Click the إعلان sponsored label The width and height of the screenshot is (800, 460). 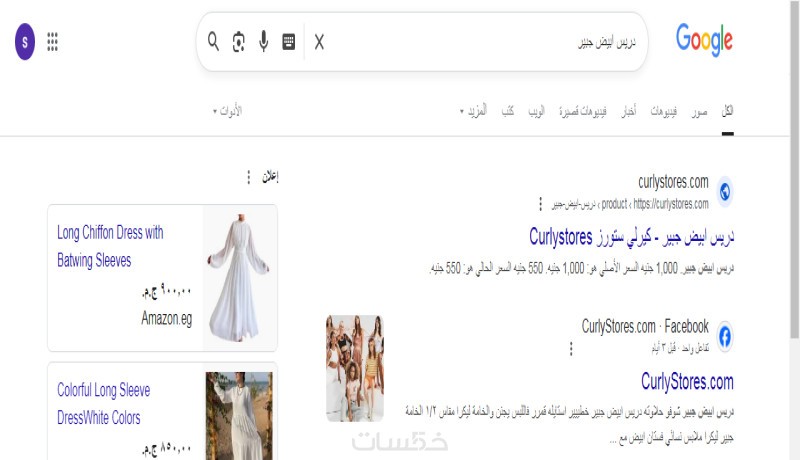(270, 176)
